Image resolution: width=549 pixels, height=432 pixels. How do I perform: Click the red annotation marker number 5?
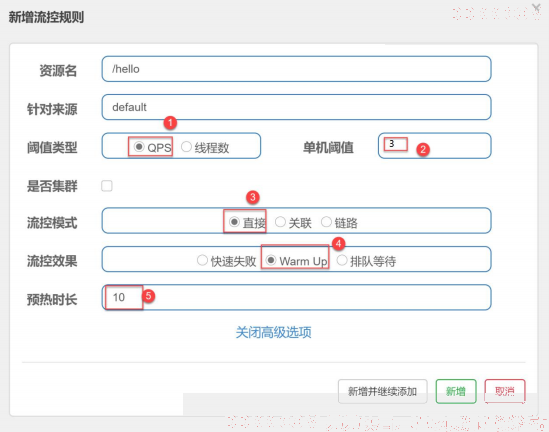click(148, 296)
